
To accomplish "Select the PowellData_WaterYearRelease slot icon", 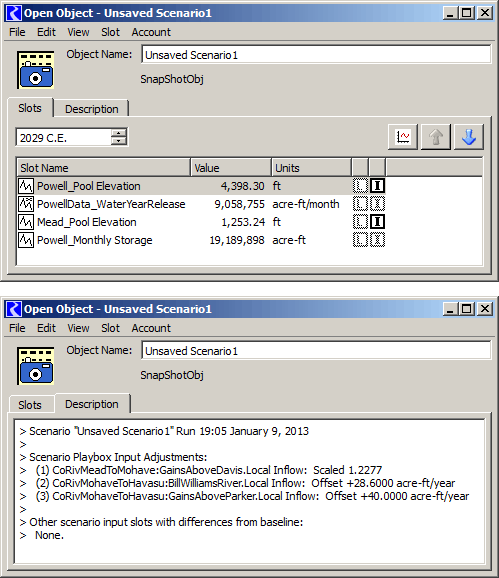I will 26,204.
